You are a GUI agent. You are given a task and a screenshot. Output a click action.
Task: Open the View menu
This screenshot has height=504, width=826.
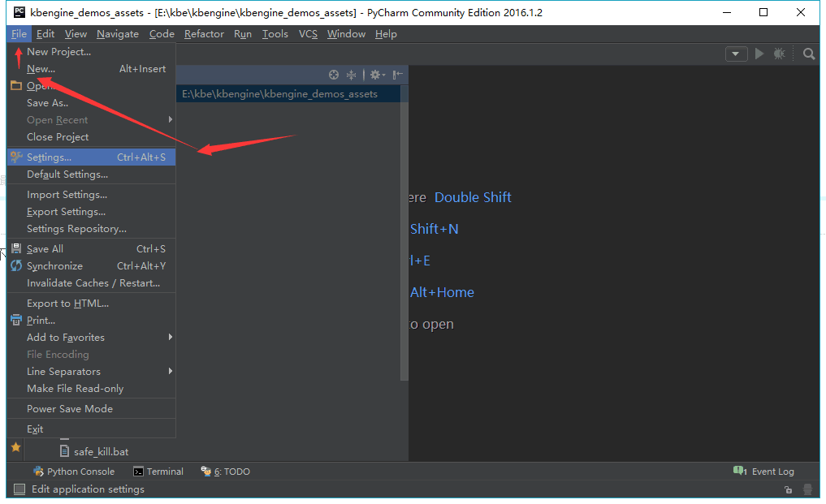tap(76, 34)
